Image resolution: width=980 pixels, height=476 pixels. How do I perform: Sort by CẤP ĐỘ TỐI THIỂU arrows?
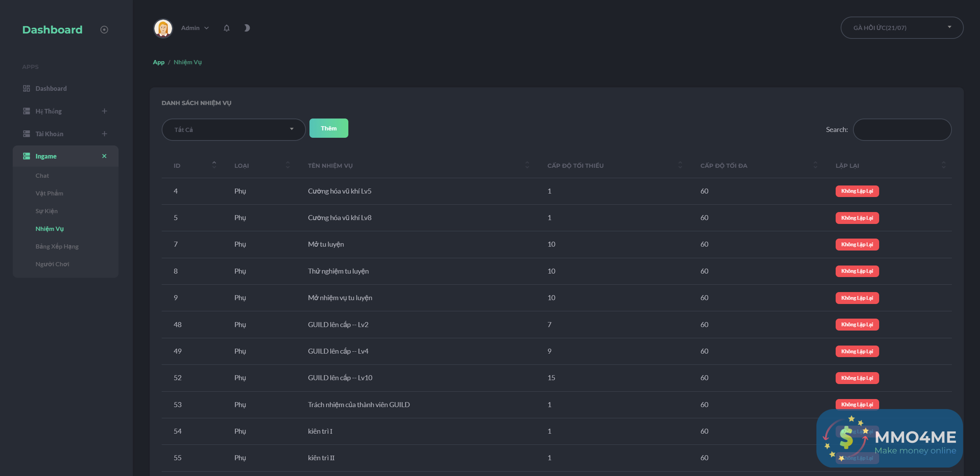tap(681, 165)
